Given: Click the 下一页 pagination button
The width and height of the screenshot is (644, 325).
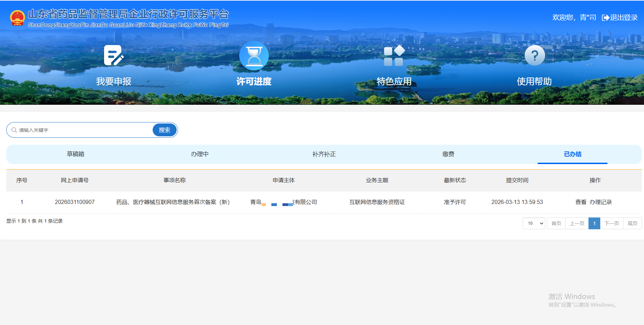Looking at the screenshot, I should click(x=611, y=223).
